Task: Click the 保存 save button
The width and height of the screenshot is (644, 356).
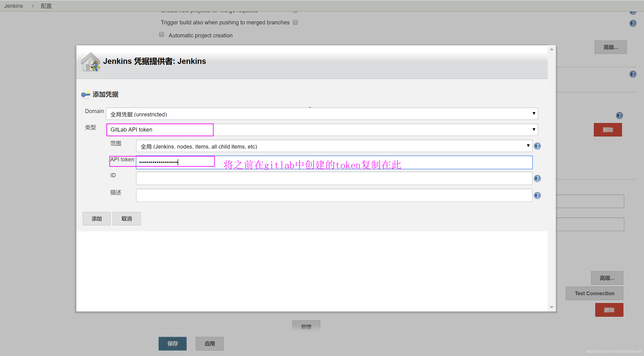Action: click(172, 343)
